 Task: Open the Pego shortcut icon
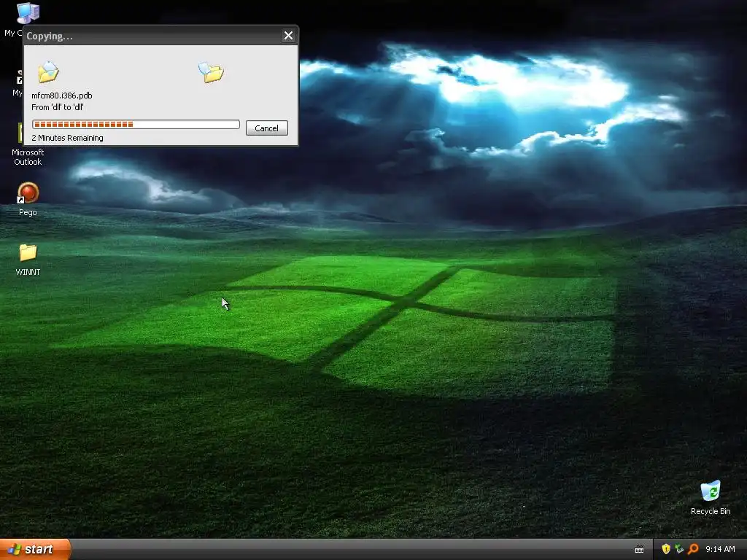[28, 193]
